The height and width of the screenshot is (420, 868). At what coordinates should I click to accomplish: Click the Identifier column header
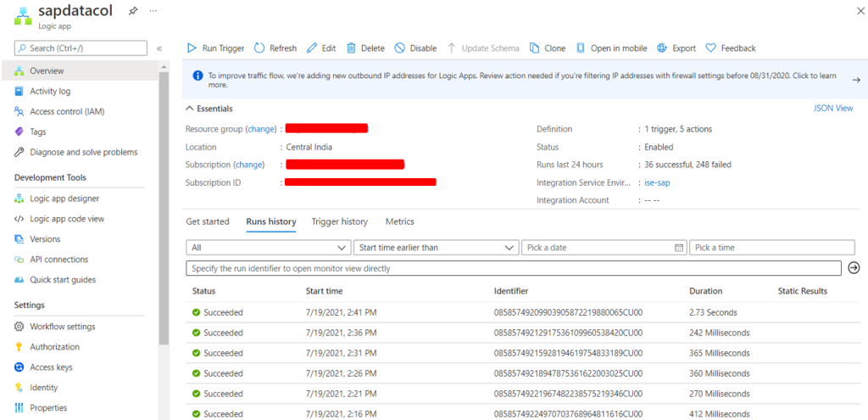(x=511, y=291)
